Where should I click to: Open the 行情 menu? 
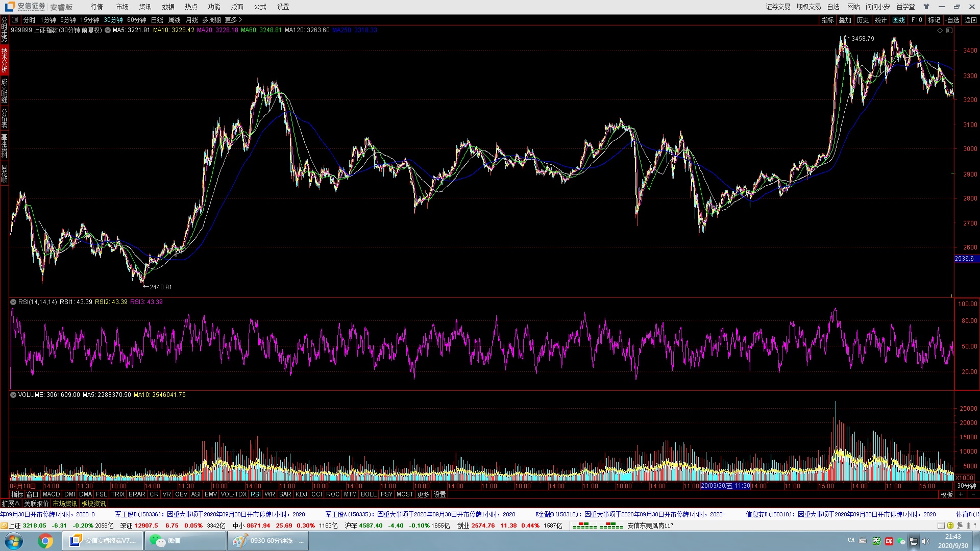coord(96,7)
